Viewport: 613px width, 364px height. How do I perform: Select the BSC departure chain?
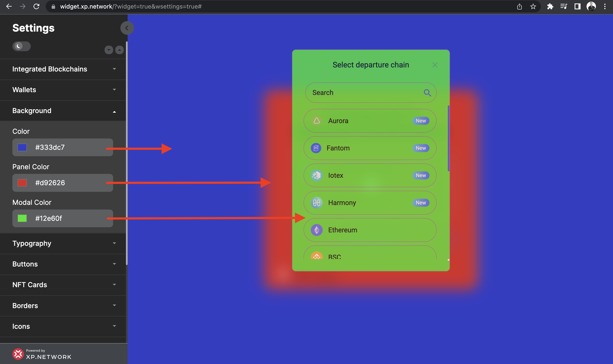370,253
